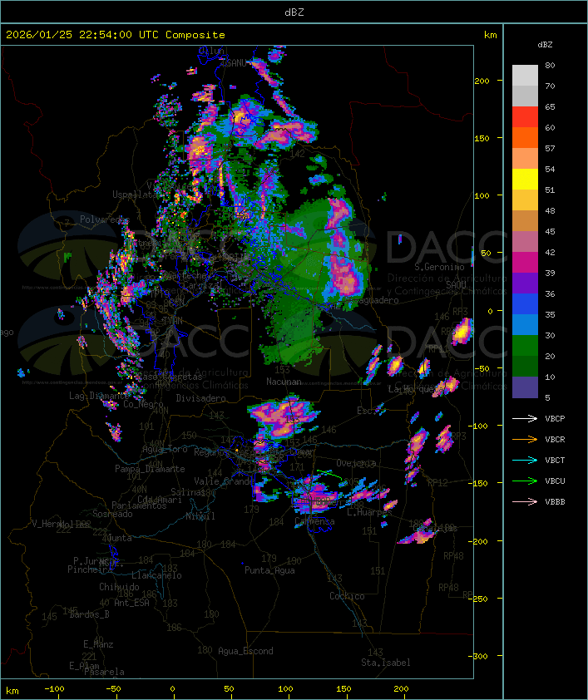Select the light grey 70-80 dBZ swatch
This screenshot has width=588, height=700.
coord(525,76)
